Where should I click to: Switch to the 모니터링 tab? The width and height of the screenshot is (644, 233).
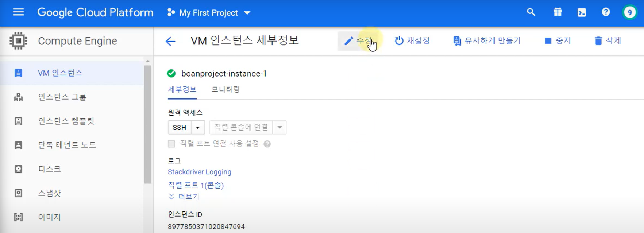coord(225,90)
